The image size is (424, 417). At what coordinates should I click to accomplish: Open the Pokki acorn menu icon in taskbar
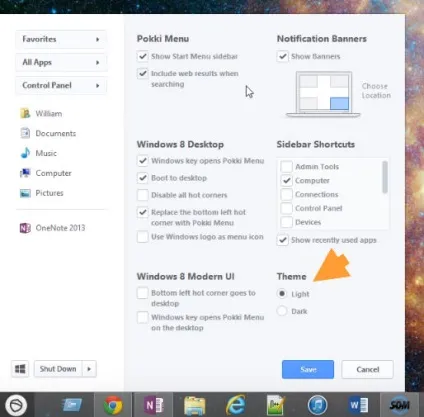point(16,405)
